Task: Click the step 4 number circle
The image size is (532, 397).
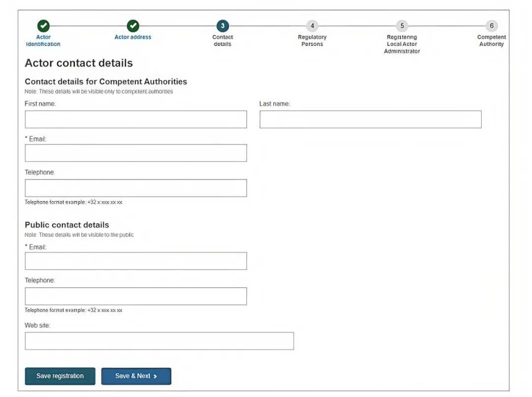Action: tap(312, 26)
